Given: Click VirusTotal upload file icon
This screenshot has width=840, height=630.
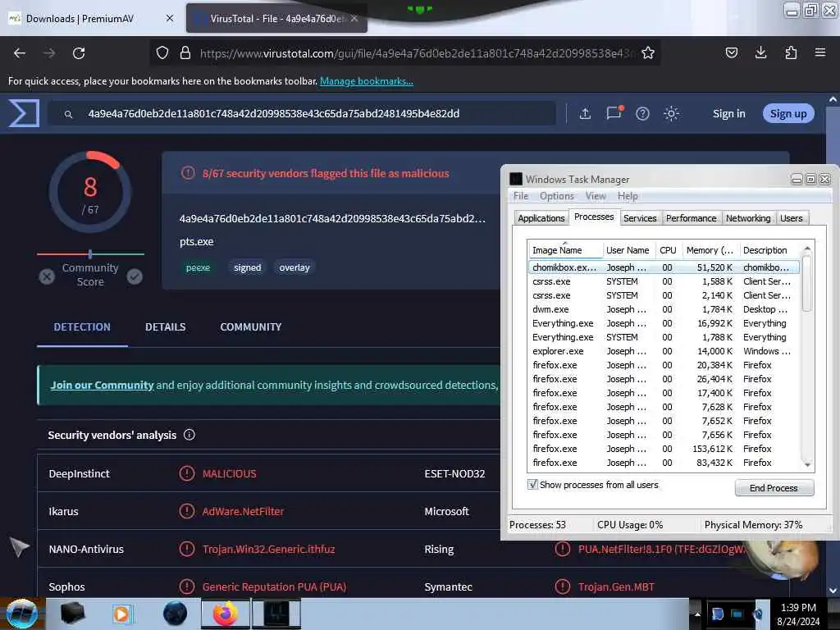Looking at the screenshot, I should [x=585, y=113].
